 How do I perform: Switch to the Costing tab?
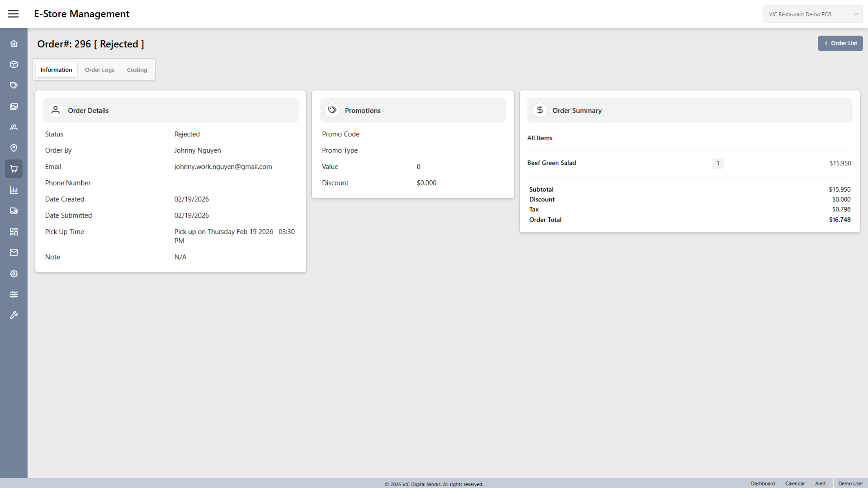coord(137,70)
